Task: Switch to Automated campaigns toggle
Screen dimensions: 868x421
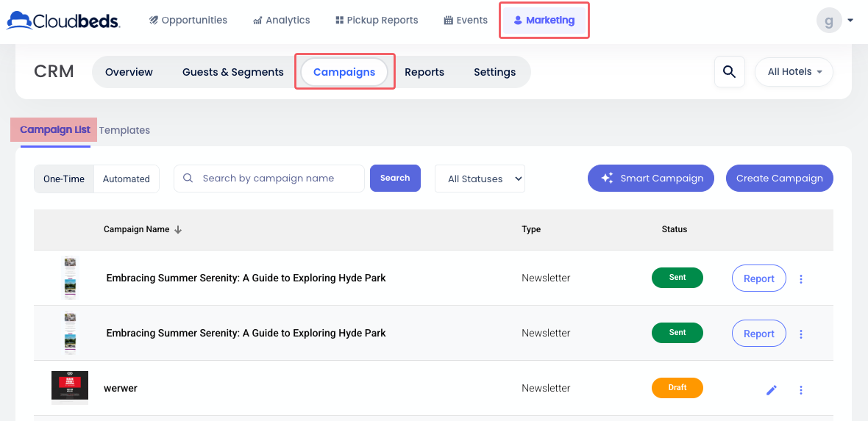Action: [127, 179]
